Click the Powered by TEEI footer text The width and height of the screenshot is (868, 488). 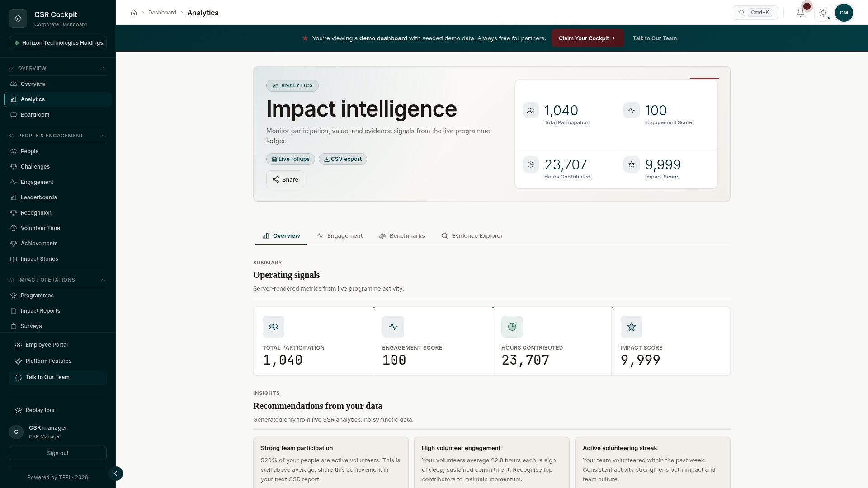[x=58, y=477]
